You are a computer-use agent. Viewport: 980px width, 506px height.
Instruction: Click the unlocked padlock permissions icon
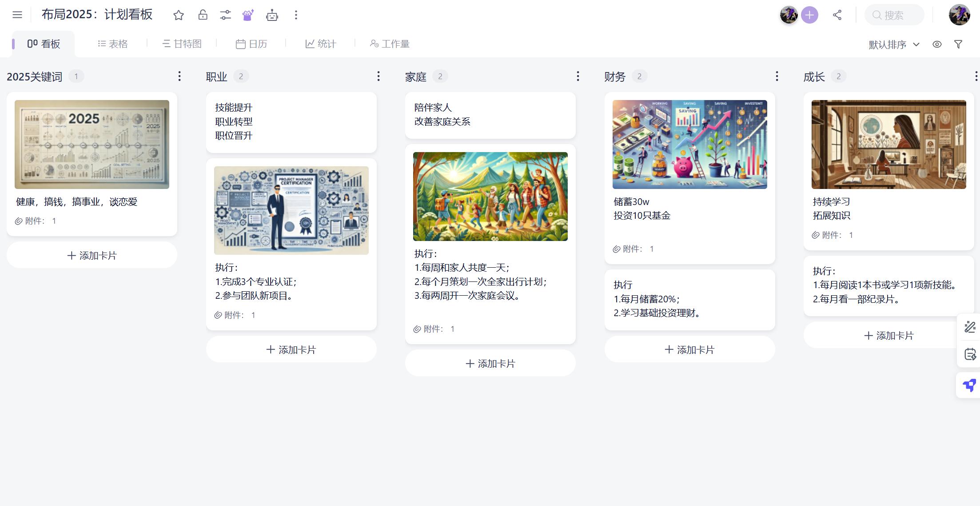coord(203,15)
